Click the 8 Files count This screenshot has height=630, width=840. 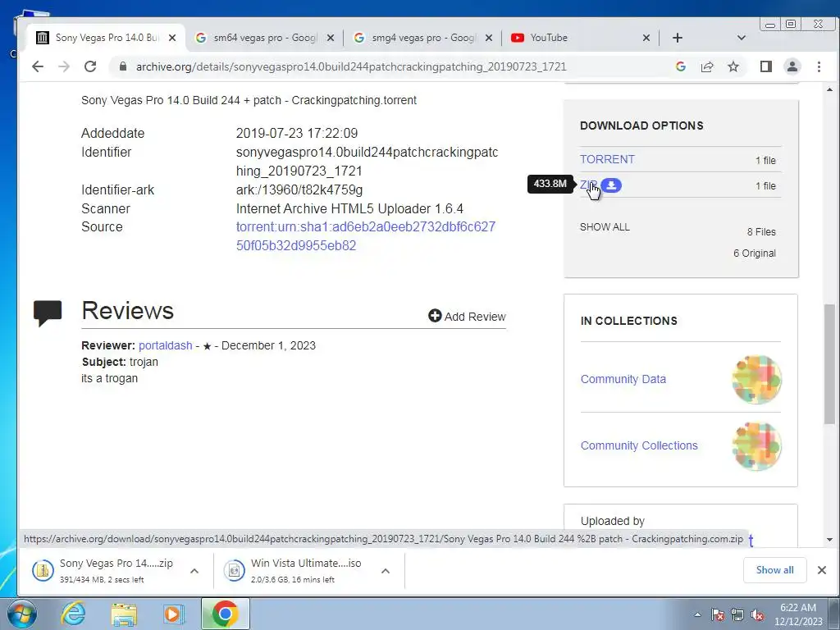coord(761,232)
